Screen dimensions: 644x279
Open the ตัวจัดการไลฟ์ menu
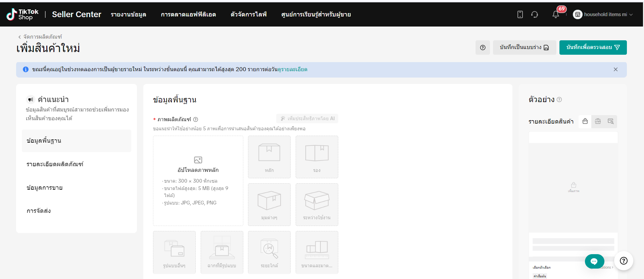pos(249,14)
